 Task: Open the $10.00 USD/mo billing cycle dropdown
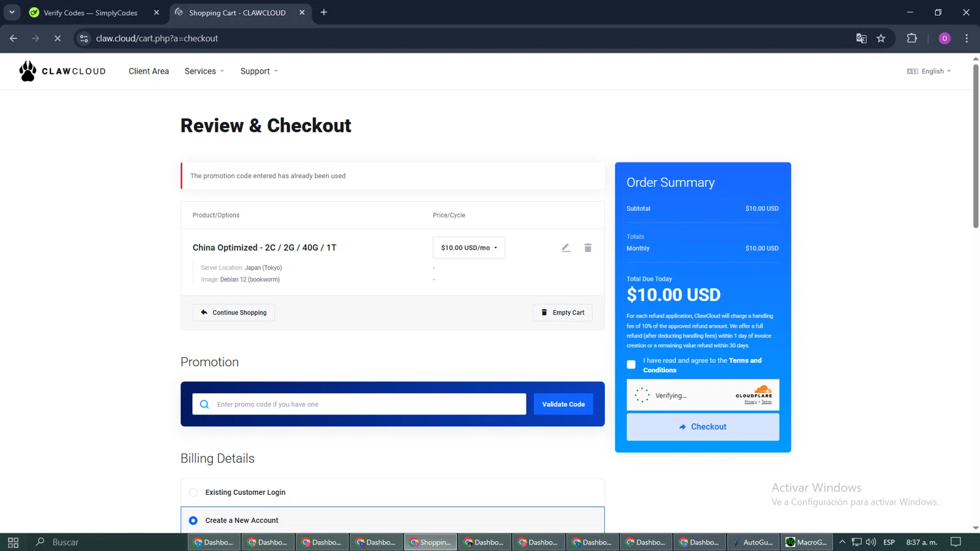469,248
